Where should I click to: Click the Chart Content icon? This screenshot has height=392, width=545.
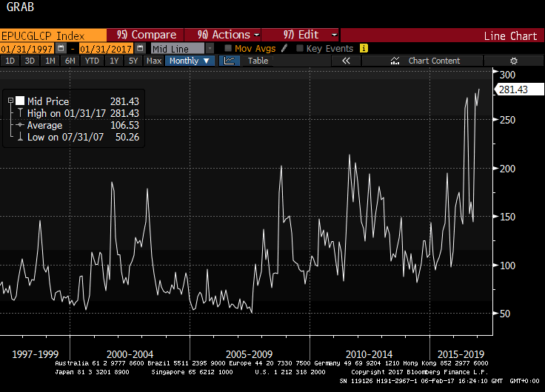[395, 61]
